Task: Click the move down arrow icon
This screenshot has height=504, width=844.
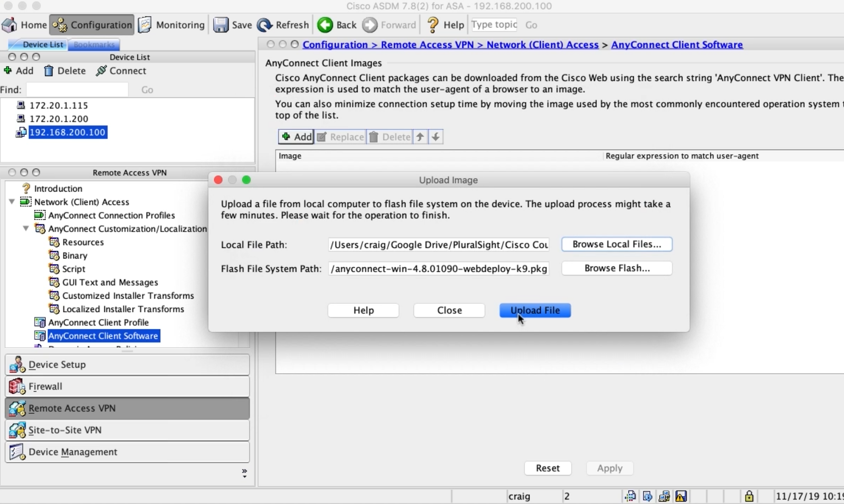Action: pyautogui.click(x=436, y=137)
